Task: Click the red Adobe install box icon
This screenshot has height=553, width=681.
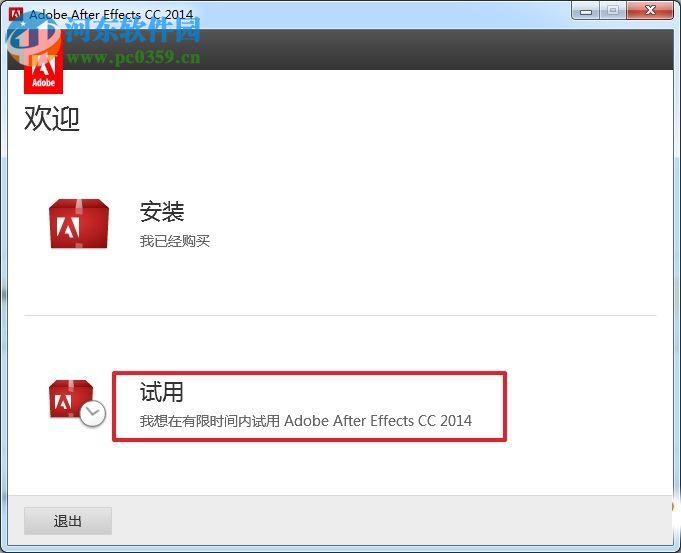Action: (79, 224)
